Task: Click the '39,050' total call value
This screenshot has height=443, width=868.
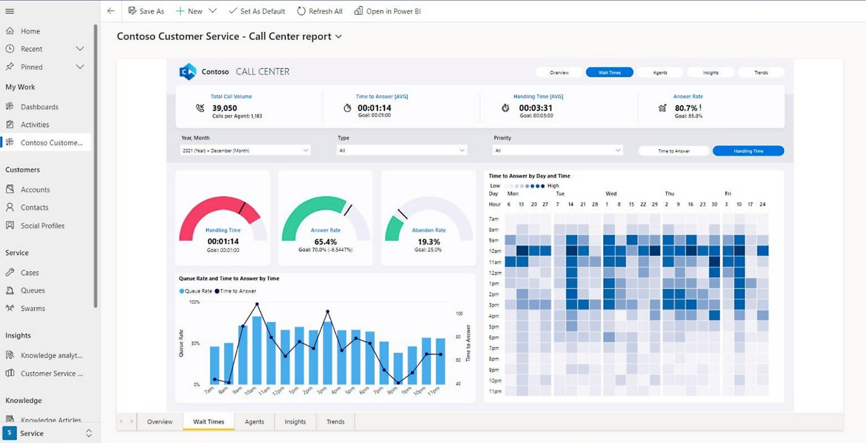Action: (x=225, y=108)
